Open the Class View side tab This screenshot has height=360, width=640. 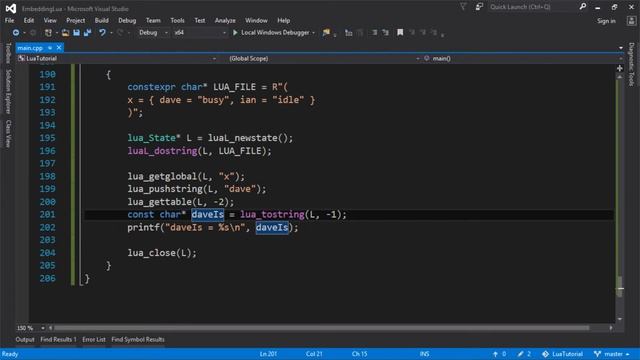(8, 133)
